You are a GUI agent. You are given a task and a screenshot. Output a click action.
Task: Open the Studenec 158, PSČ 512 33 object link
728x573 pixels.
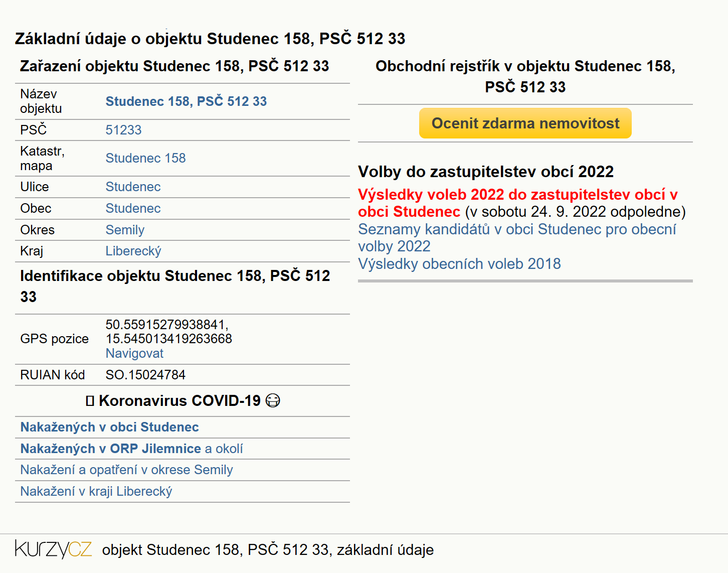186,101
